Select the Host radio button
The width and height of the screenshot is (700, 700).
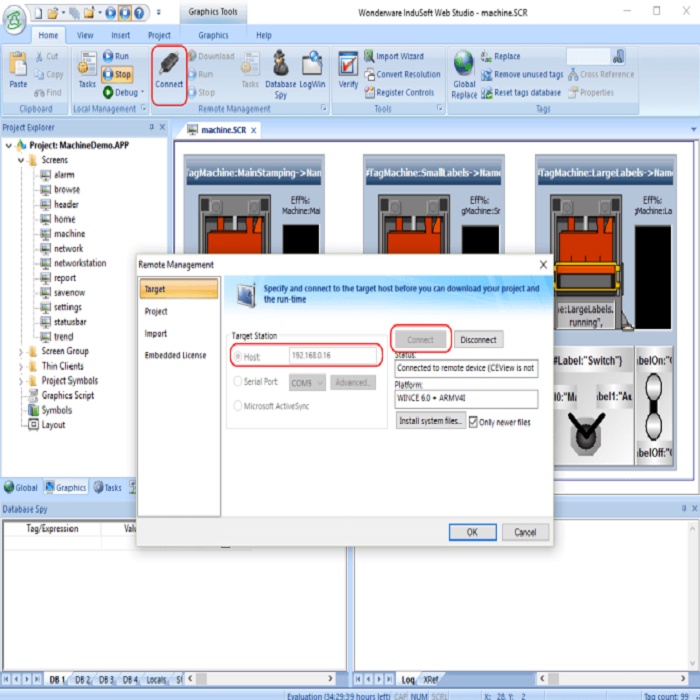point(238,357)
